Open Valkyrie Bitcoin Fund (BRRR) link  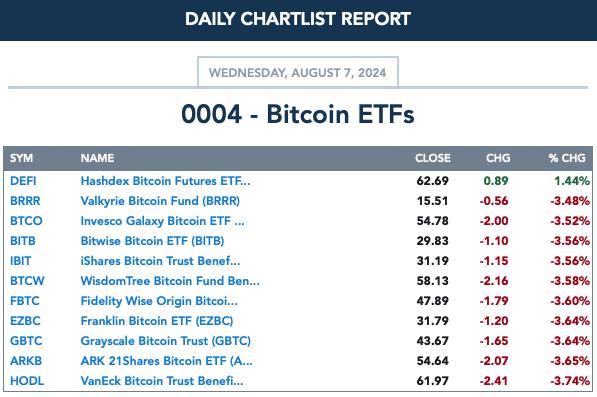160,201
